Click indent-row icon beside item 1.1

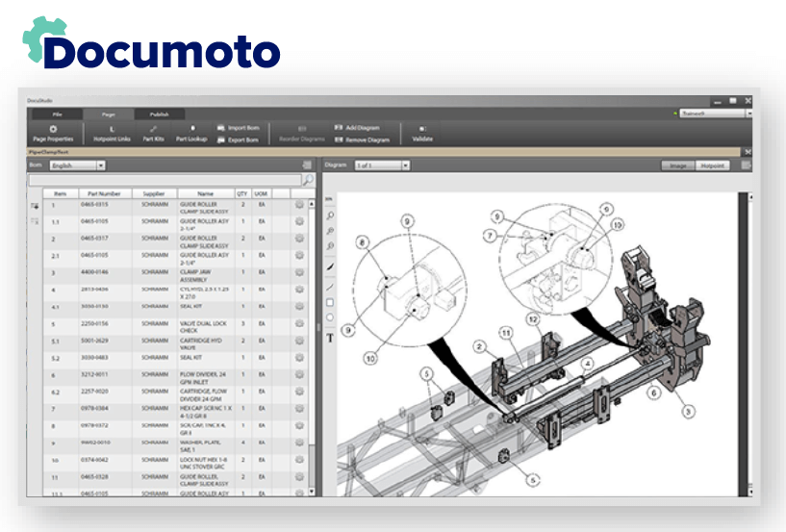coord(35,221)
